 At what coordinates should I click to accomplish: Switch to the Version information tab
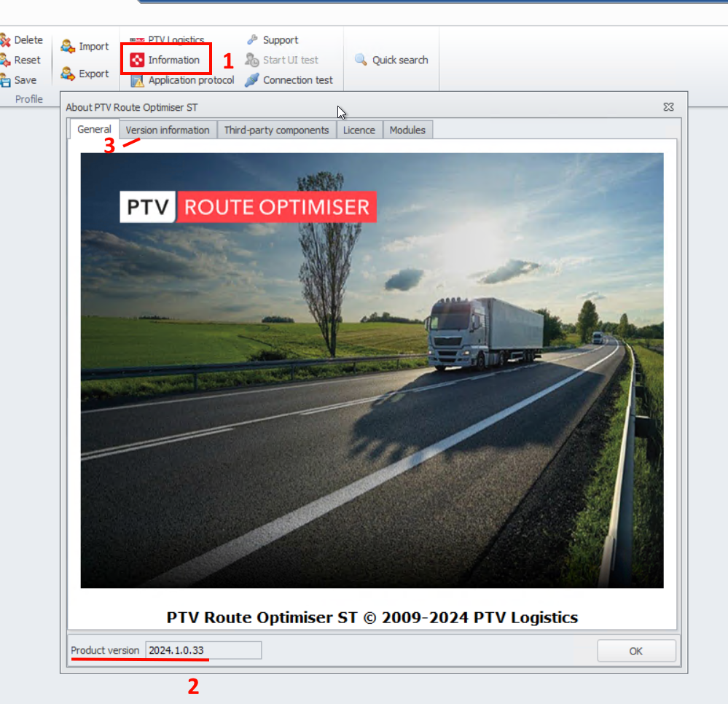pos(168,130)
